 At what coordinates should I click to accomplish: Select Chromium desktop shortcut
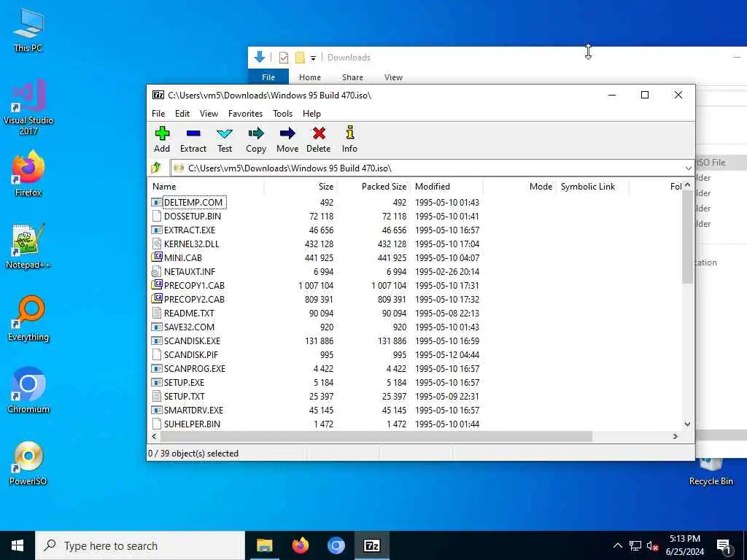click(x=28, y=391)
